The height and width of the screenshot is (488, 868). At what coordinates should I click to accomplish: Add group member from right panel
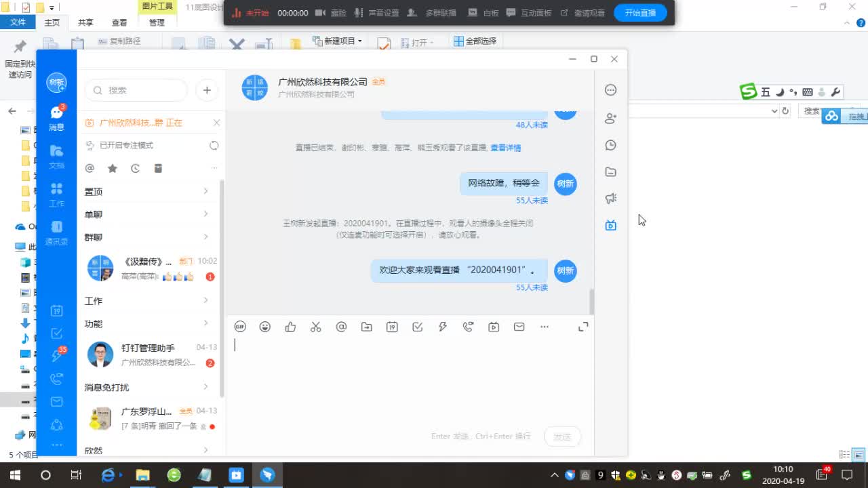click(x=610, y=118)
